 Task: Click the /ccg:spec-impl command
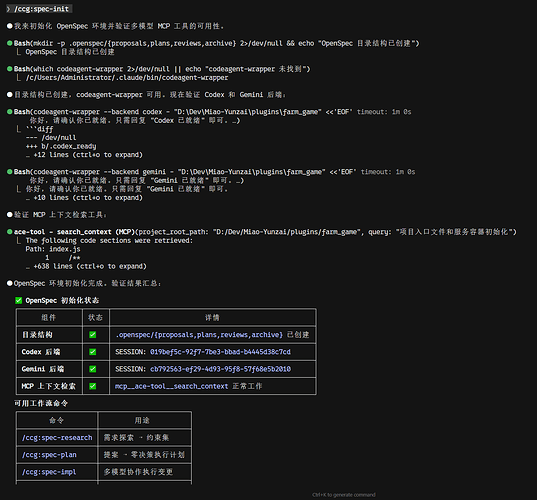click(49, 472)
